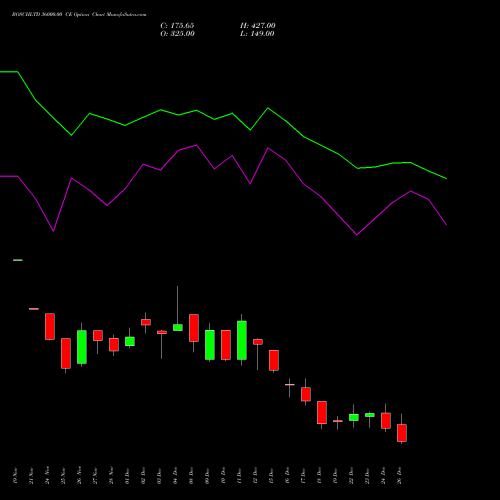Click the 18 Dec date axis label

pyautogui.click(x=319, y=476)
